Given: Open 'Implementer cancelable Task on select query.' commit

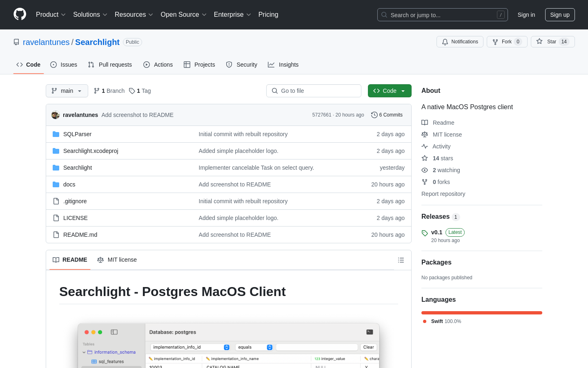Looking at the screenshot, I should (256, 168).
